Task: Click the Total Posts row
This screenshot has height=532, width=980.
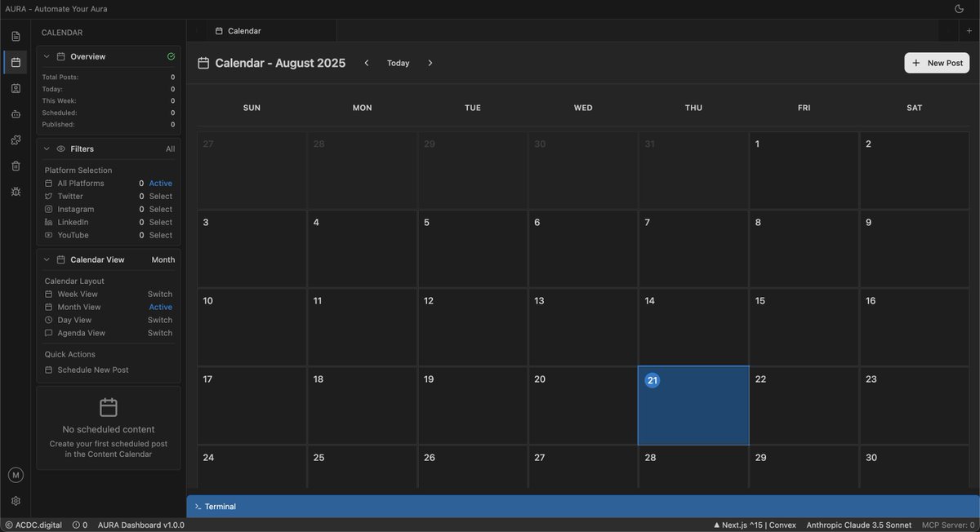Action: pos(109,77)
